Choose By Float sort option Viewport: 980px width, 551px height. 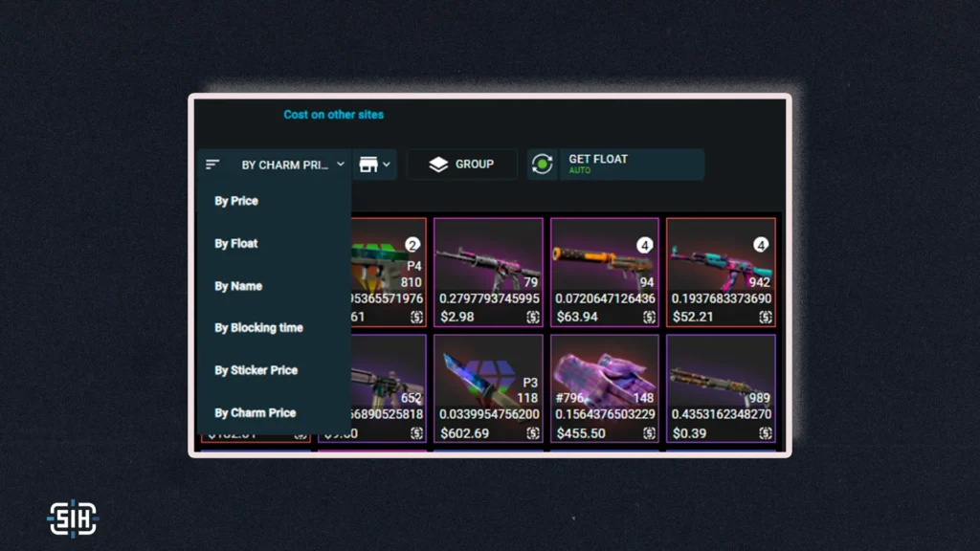click(236, 243)
